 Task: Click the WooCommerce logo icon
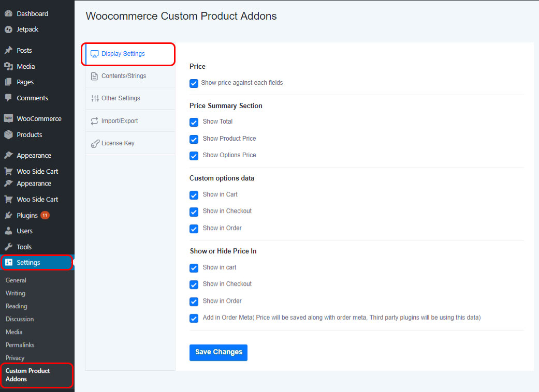9,118
